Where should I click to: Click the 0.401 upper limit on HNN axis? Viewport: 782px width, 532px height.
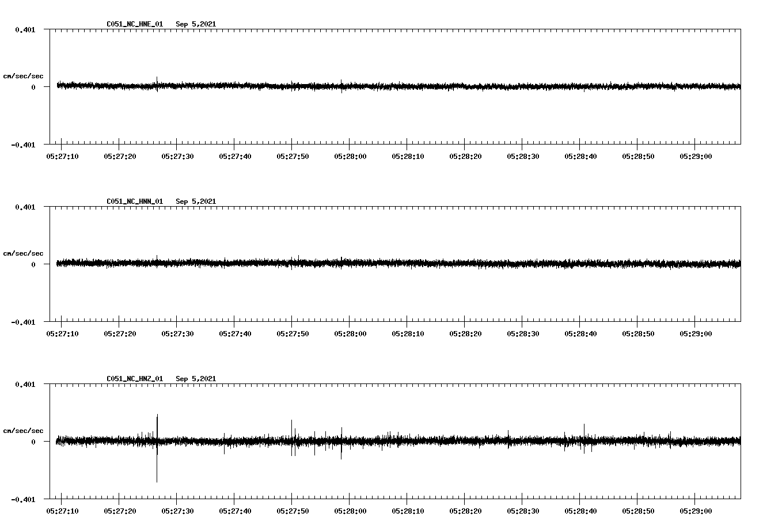[25, 207]
